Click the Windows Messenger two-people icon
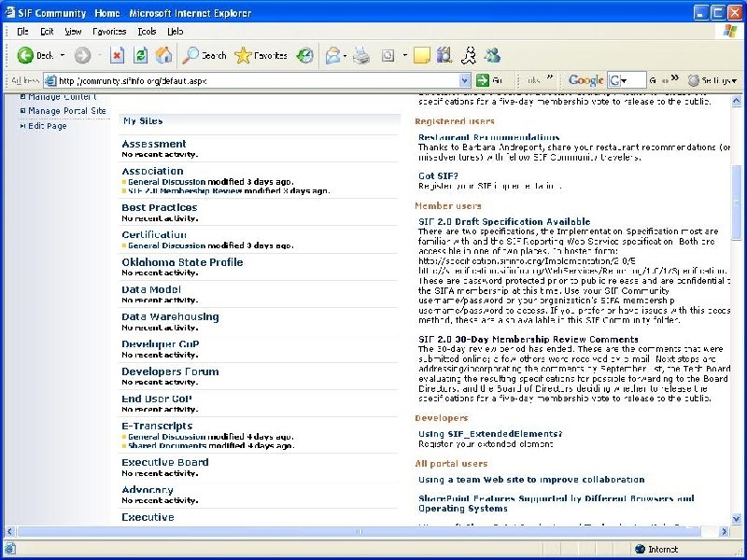 492,56
